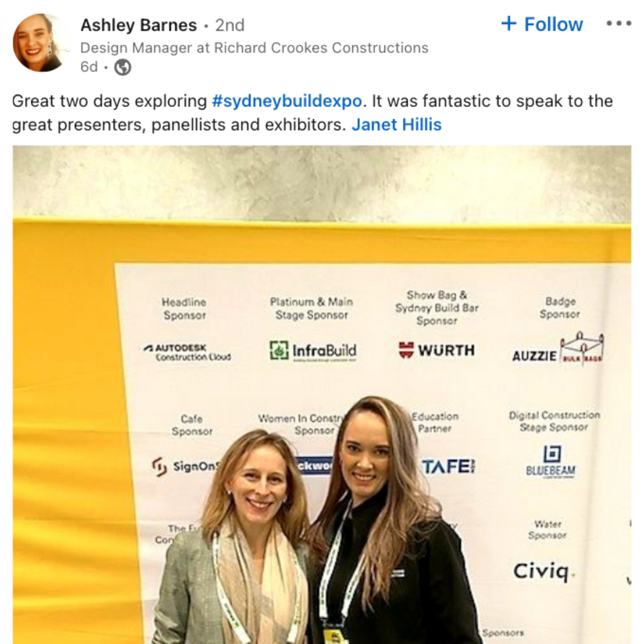
Task: Open Janet Hillis tagged profile link
Action: pyautogui.click(x=396, y=125)
